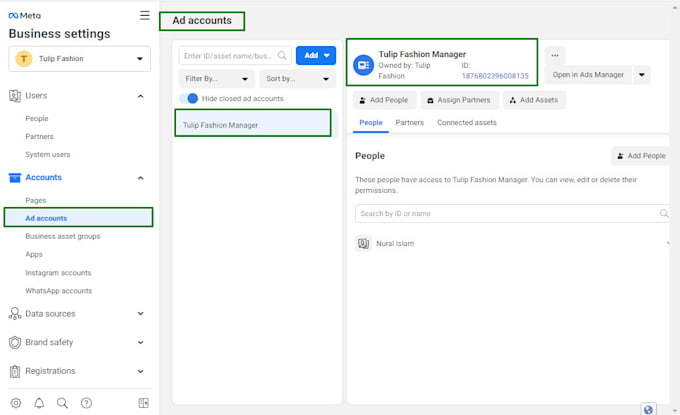Click Add People in the People section
This screenshot has height=415, width=680.
641,156
